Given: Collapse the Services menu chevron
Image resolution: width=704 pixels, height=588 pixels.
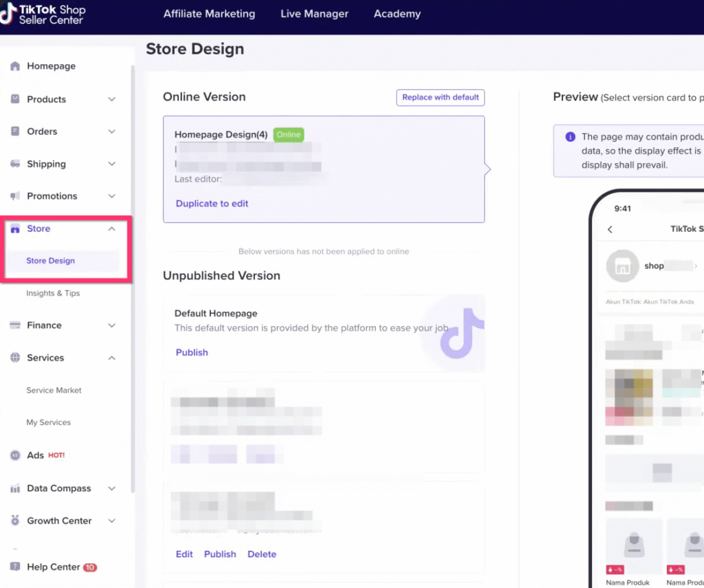Looking at the screenshot, I should point(112,358).
